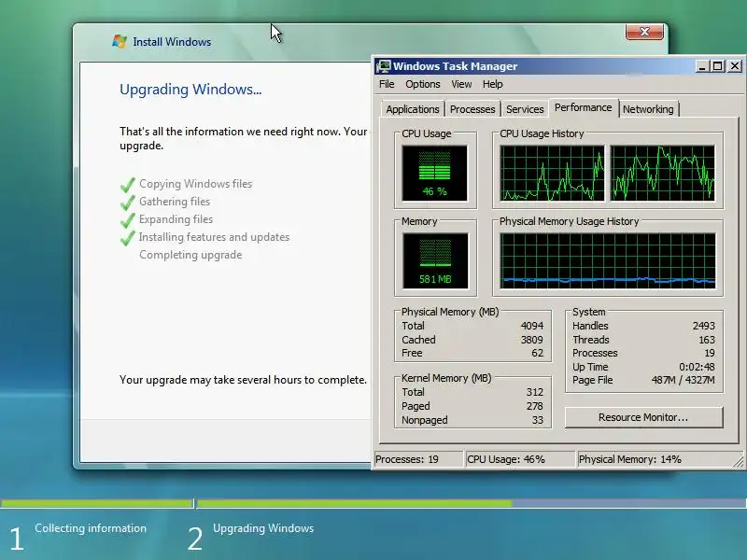Open the Options menu in Task Manager
747x560 pixels.
(423, 84)
